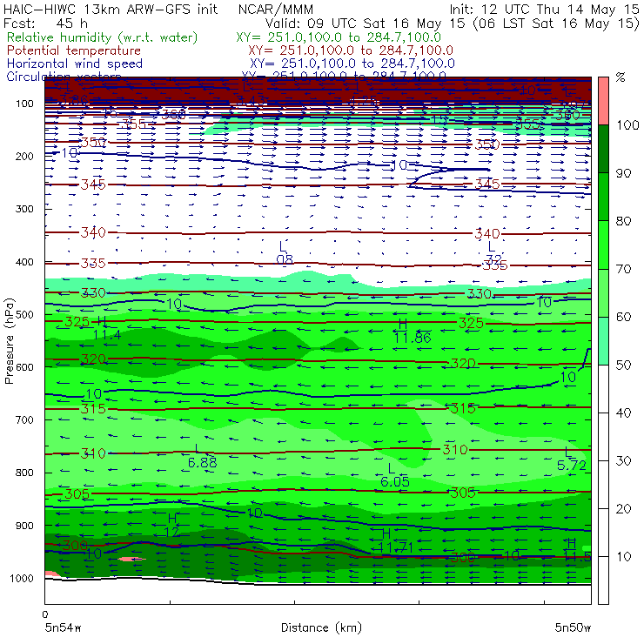The image size is (644, 644).
Task: Click the "6.05" wind minimum value
Action: (395, 481)
